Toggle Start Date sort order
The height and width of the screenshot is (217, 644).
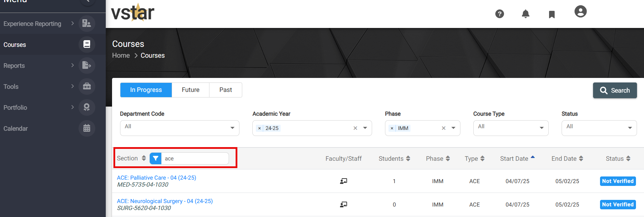[517, 159]
